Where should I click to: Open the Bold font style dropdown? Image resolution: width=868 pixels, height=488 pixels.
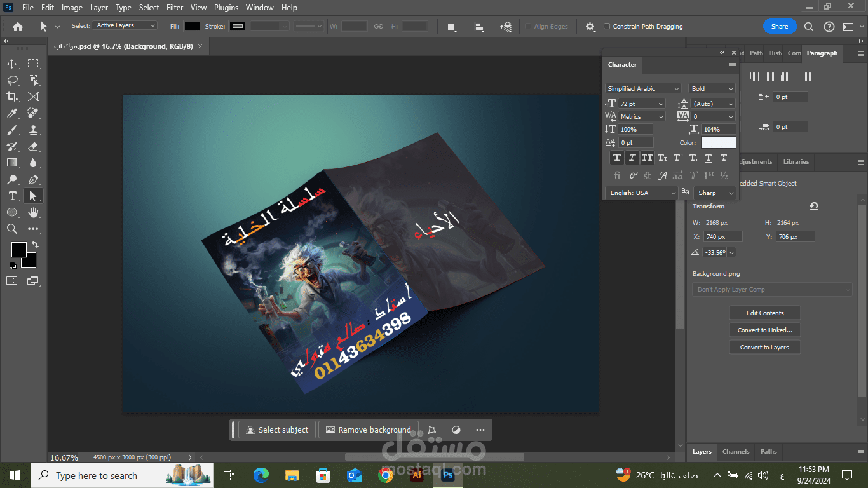[731, 88]
